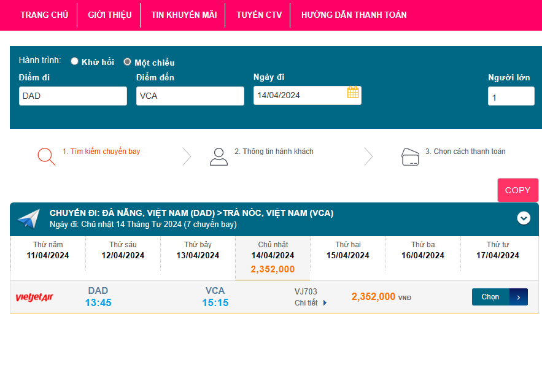Click the Điểm đến input with VCA
Screen dimensions: 542x392
coord(190,96)
